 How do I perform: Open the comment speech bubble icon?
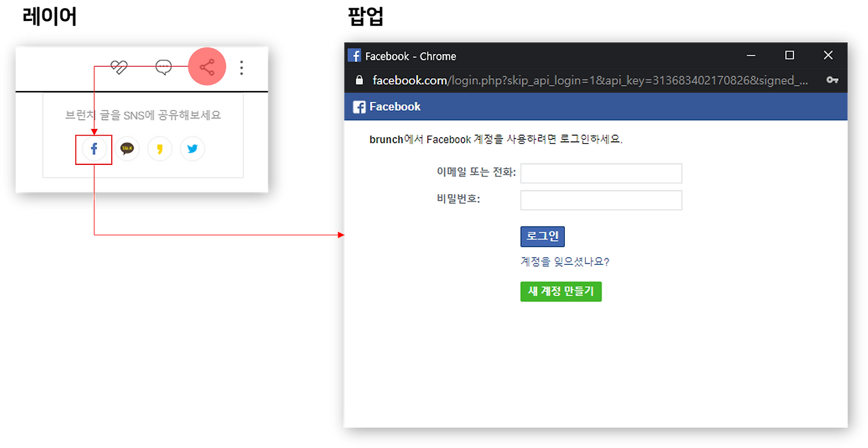(163, 67)
